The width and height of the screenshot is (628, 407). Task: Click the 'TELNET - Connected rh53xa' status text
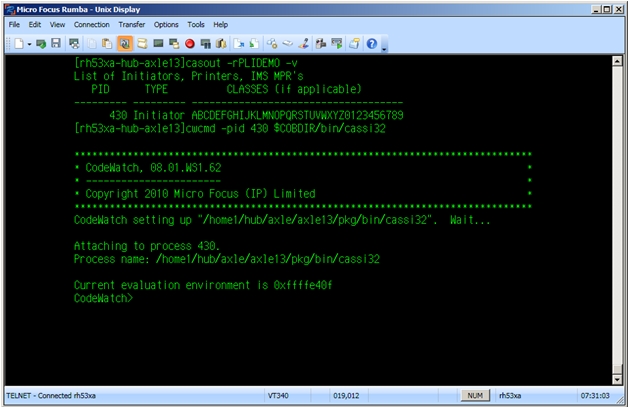tap(51, 396)
